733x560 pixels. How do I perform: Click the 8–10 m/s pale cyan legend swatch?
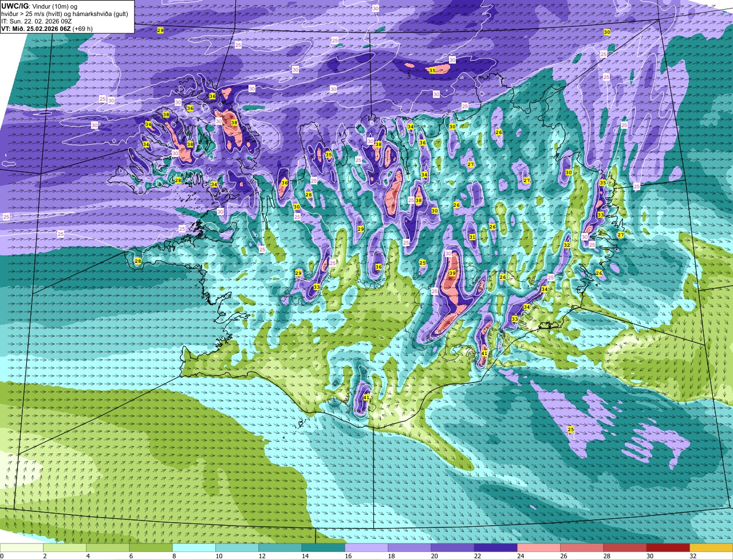[x=194, y=547]
